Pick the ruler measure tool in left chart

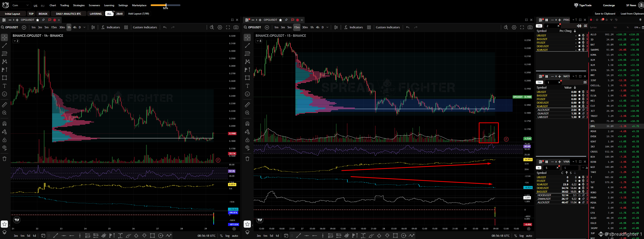5,105
